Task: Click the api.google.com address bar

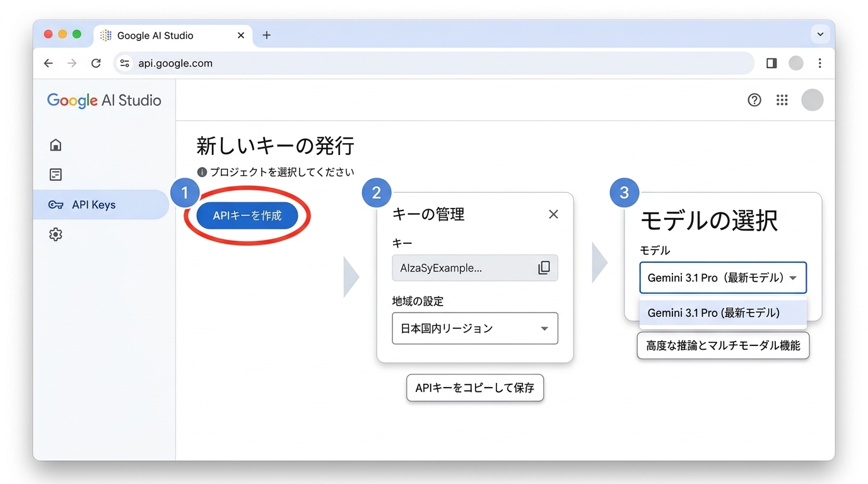Action: click(175, 63)
